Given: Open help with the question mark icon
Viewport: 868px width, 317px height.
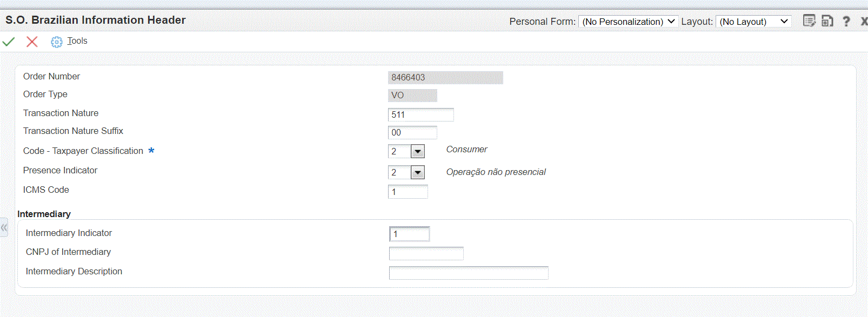Looking at the screenshot, I should coord(846,22).
